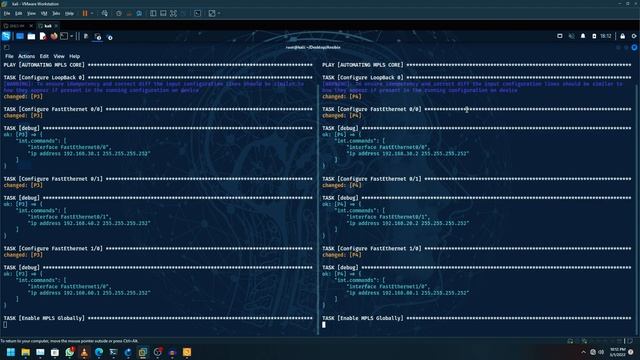640x360 pixels.
Task: Close the kali VM tab
Action: pyautogui.click(x=56, y=26)
